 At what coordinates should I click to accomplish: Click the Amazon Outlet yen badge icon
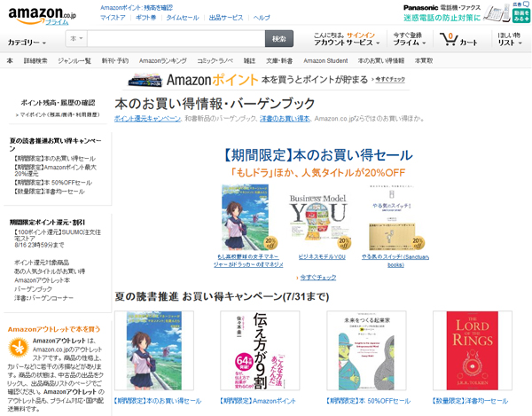pyautogui.click(x=19, y=348)
